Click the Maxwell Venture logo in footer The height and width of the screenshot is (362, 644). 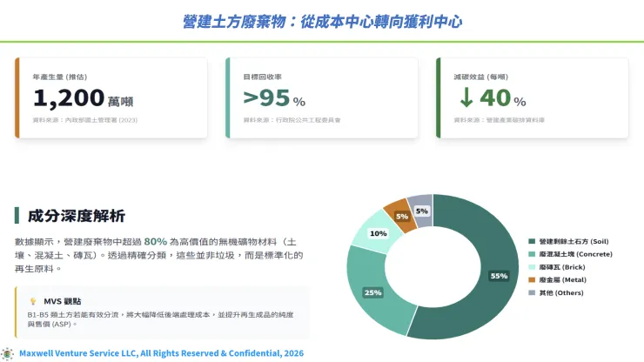point(7,353)
